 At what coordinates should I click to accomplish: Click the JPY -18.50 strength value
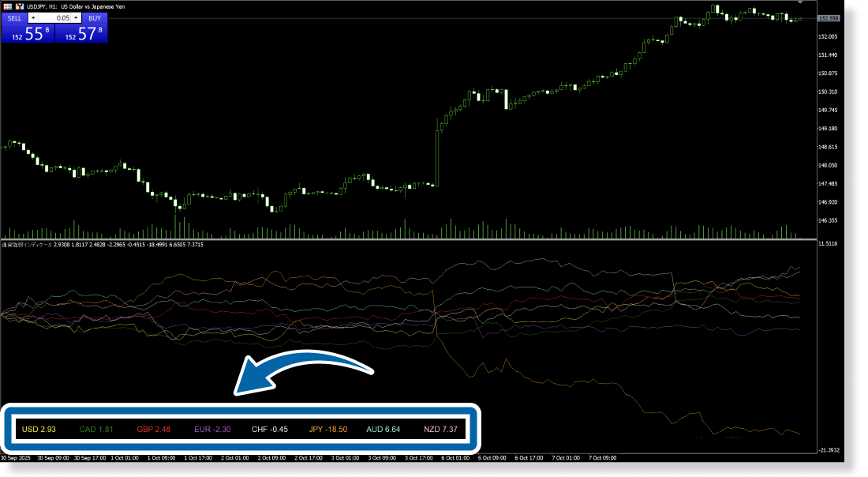[327, 430]
